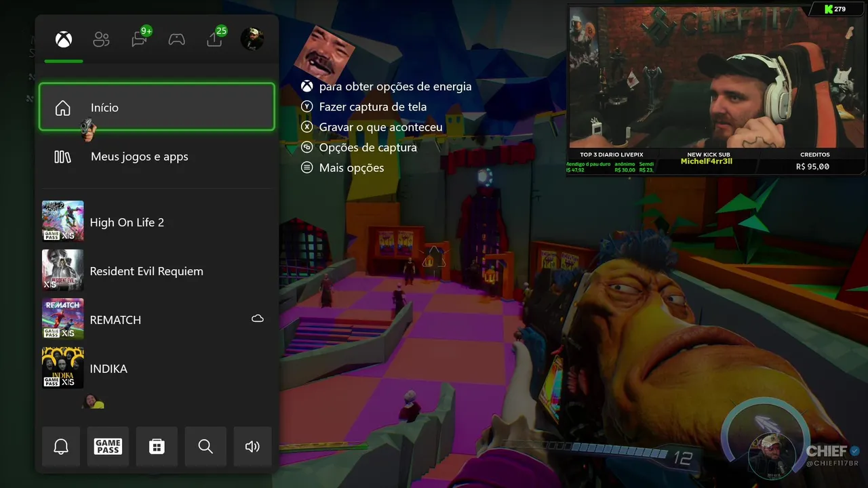The height and width of the screenshot is (488, 868).
Task: Open the People tab in guide
Action: (101, 39)
